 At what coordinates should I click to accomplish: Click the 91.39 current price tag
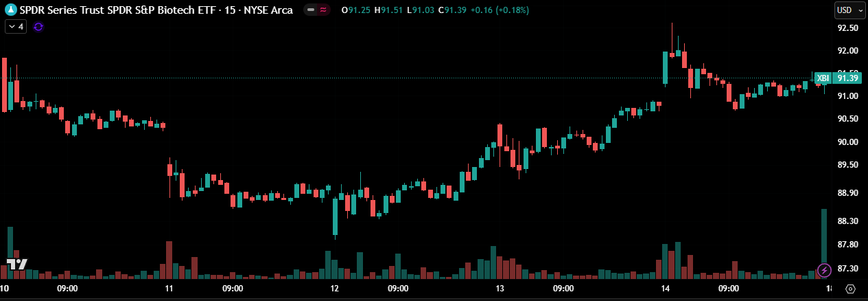pos(848,78)
